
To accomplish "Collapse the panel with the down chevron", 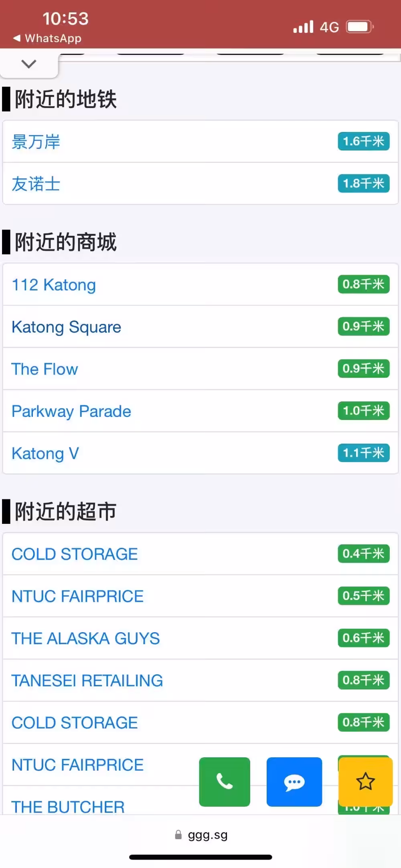I will tap(29, 64).
